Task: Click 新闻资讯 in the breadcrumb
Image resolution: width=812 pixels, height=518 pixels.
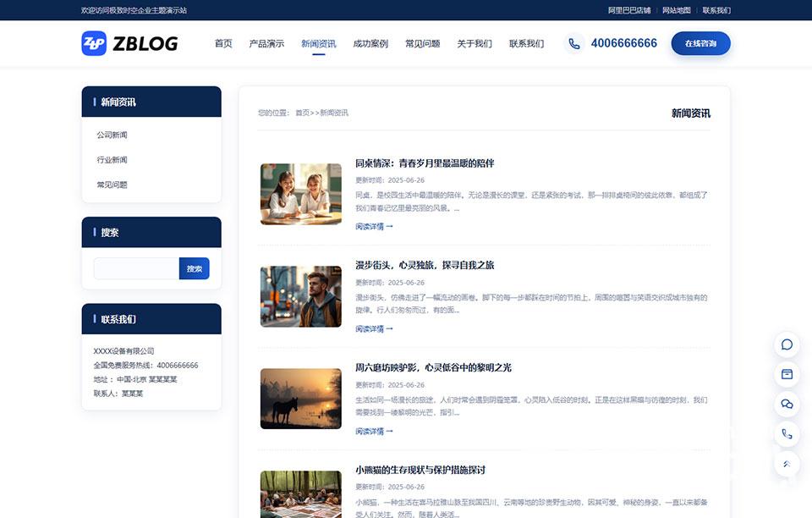Action: [x=334, y=113]
